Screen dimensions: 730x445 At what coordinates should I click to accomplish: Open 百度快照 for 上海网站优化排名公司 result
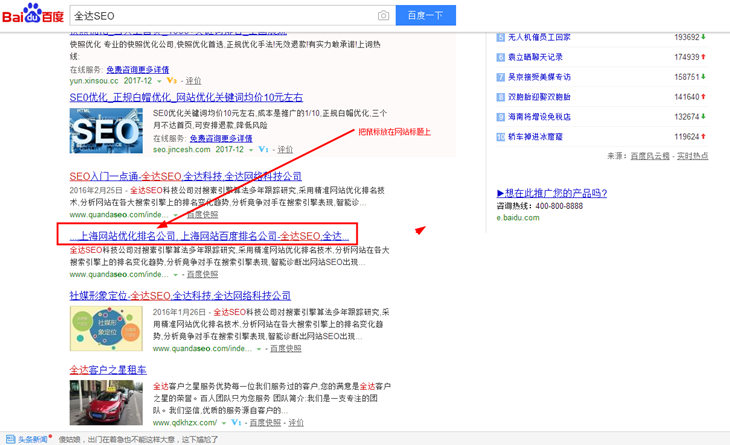tap(203, 274)
